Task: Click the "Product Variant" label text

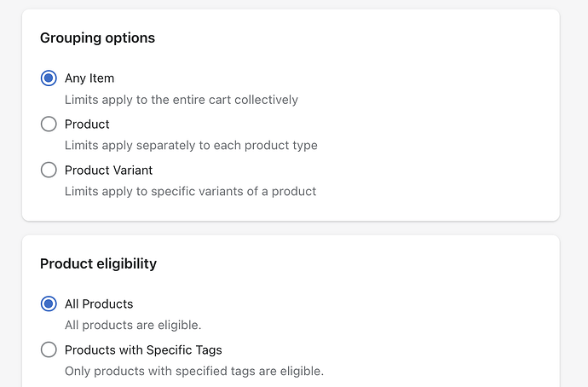Action: [110, 170]
